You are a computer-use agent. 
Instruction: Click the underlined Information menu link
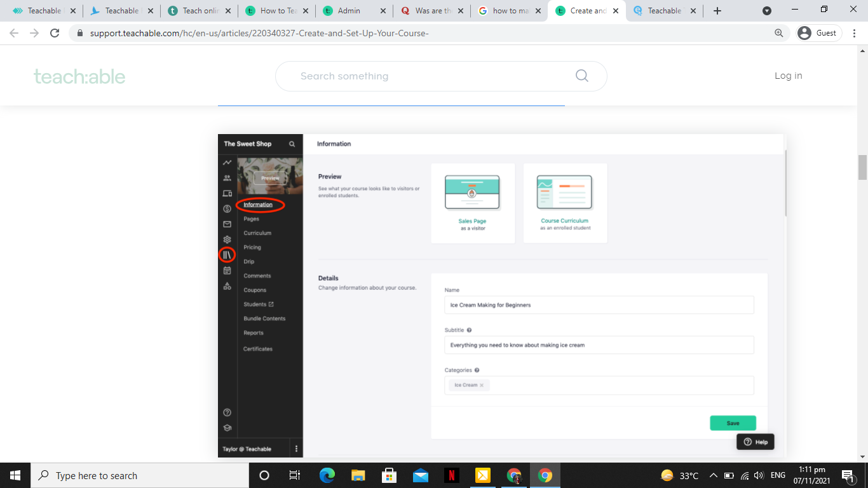tap(258, 205)
